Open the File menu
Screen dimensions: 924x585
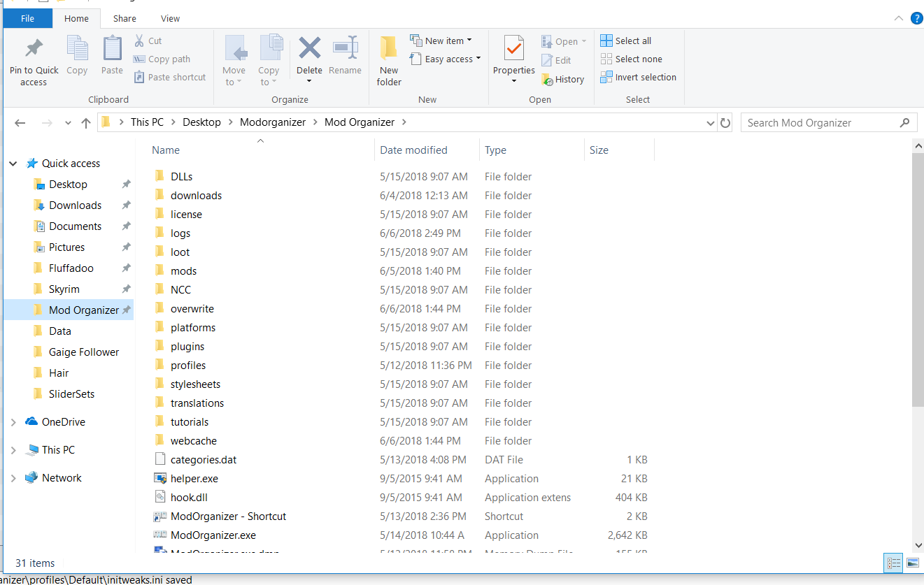(28, 19)
